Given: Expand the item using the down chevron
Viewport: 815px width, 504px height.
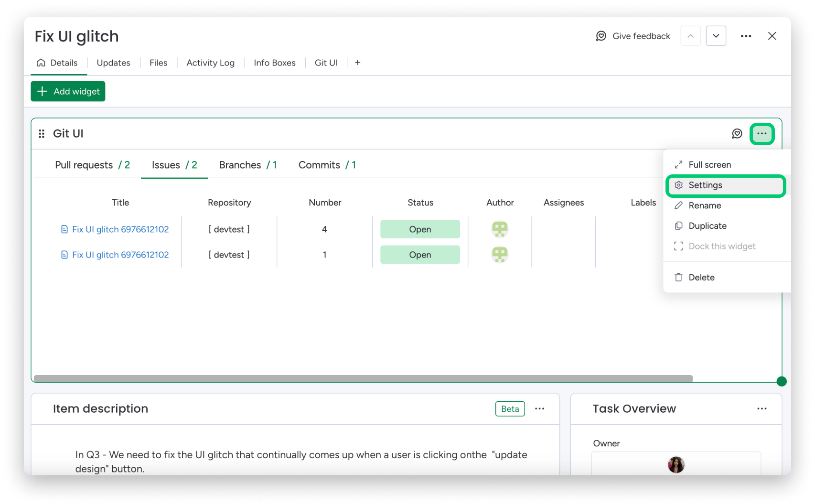Looking at the screenshot, I should click(x=716, y=35).
